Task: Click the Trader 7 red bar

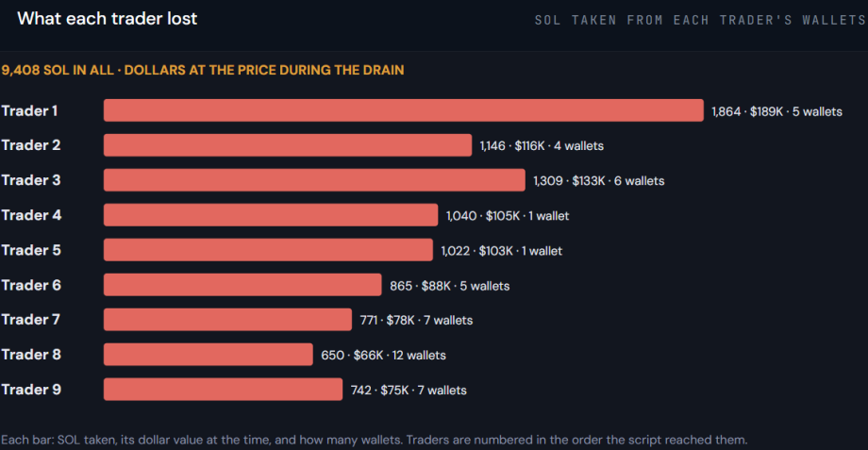Action: [227, 320]
